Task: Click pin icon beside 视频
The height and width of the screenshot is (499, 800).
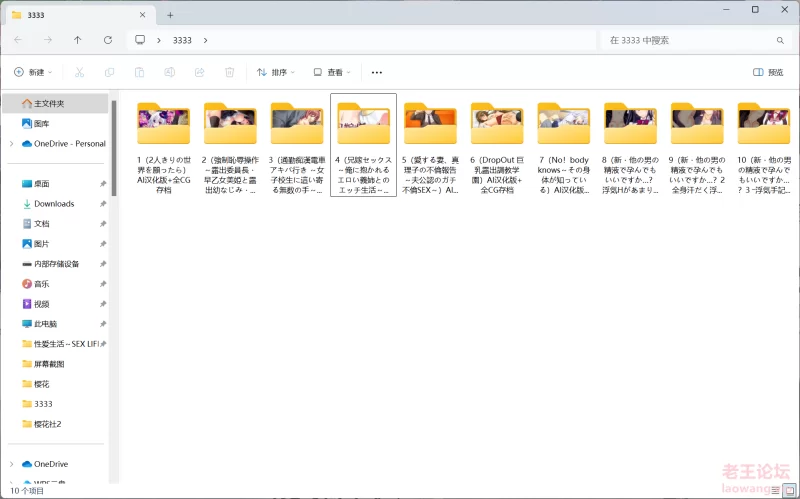Action: (103, 304)
